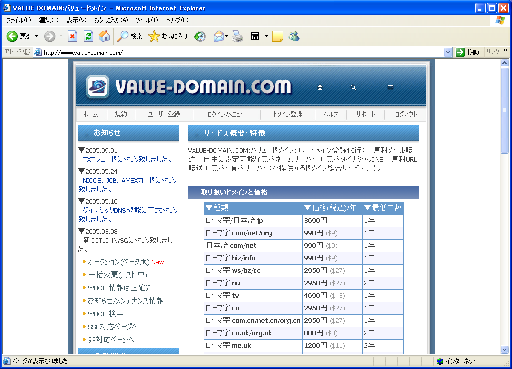Click the yellow Discuss note toolbar icon
512x369 pixels.
pyautogui.click(x=277, y=36)
